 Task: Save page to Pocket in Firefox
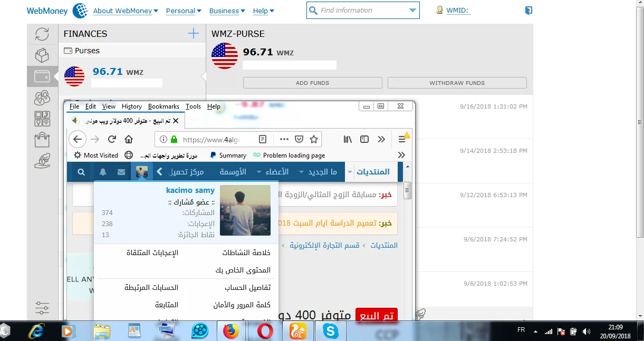tap(299, 139)
